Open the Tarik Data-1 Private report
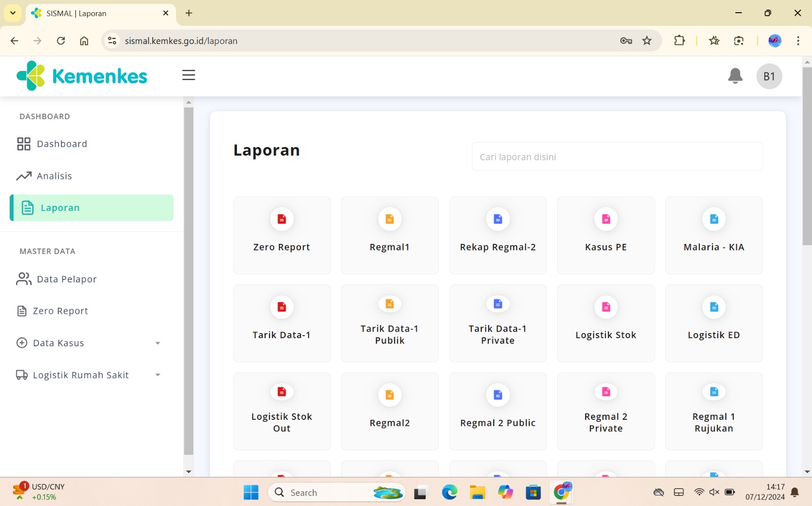The width and height of the screenshot is (812, 506). tap(498, 323)
